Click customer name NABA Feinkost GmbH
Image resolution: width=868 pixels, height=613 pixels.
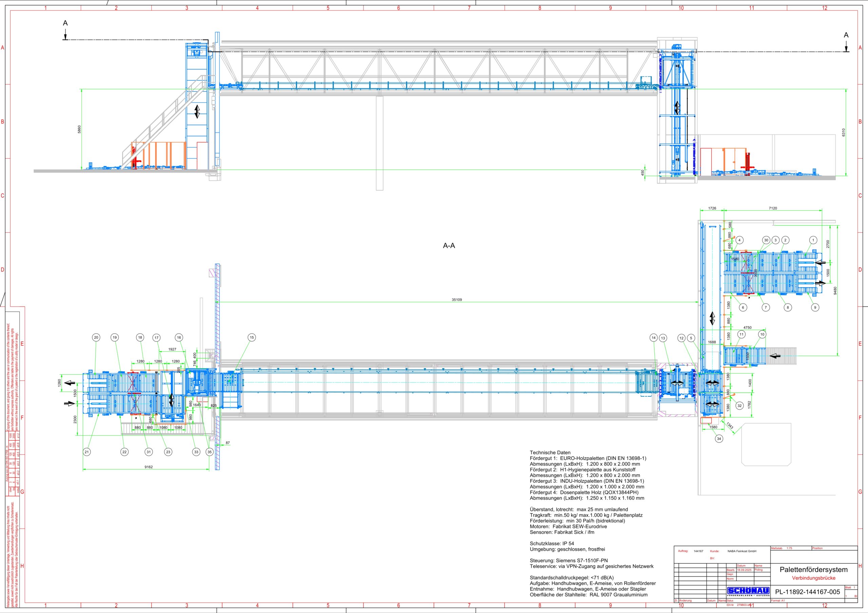point(742,551)
